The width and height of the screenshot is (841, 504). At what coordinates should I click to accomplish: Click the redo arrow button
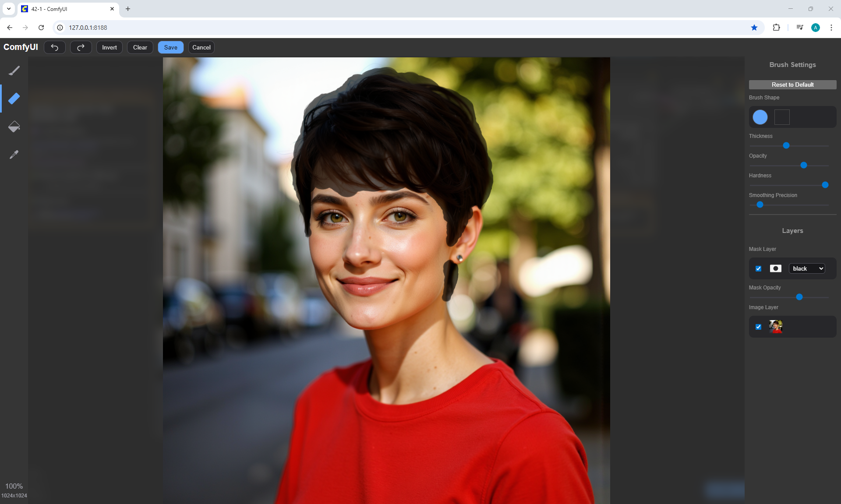coord(81,47)
